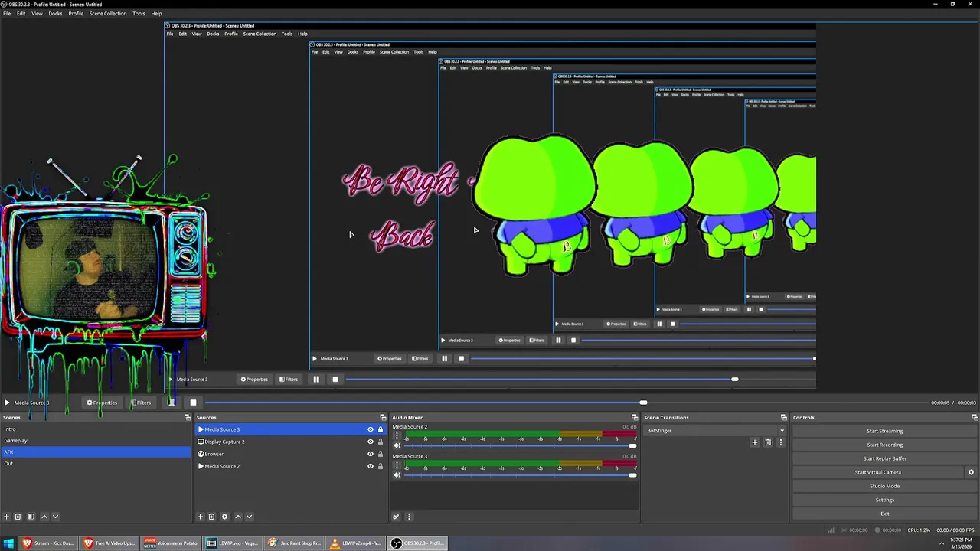Click Start Replay Buffer button
This screenshot has width=980, height=551.
(x=884, y=458)
